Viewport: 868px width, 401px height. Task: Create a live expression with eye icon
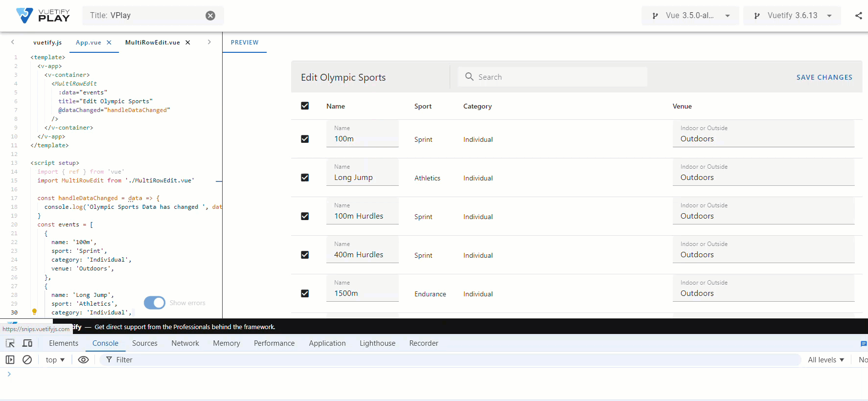point(84,360)
